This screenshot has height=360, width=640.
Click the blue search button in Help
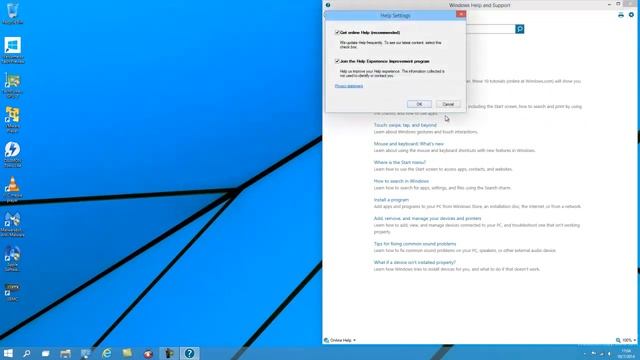(520, 29)
